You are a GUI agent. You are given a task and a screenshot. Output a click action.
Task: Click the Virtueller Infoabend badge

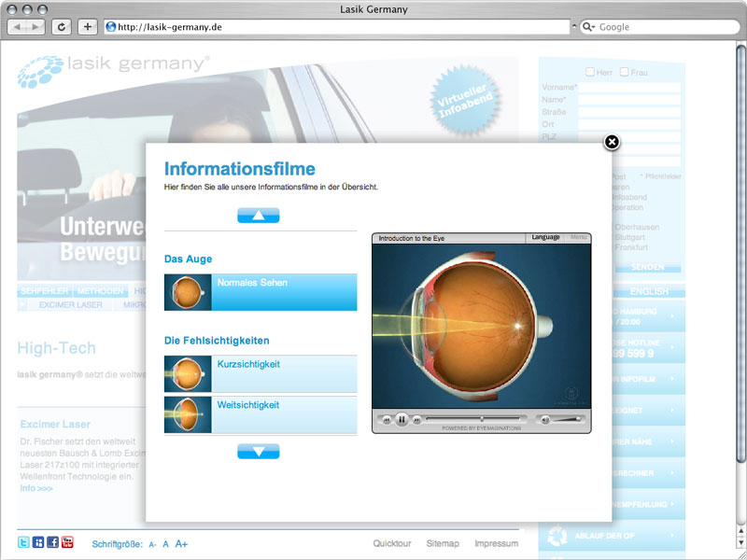click(x=465, y=101)
